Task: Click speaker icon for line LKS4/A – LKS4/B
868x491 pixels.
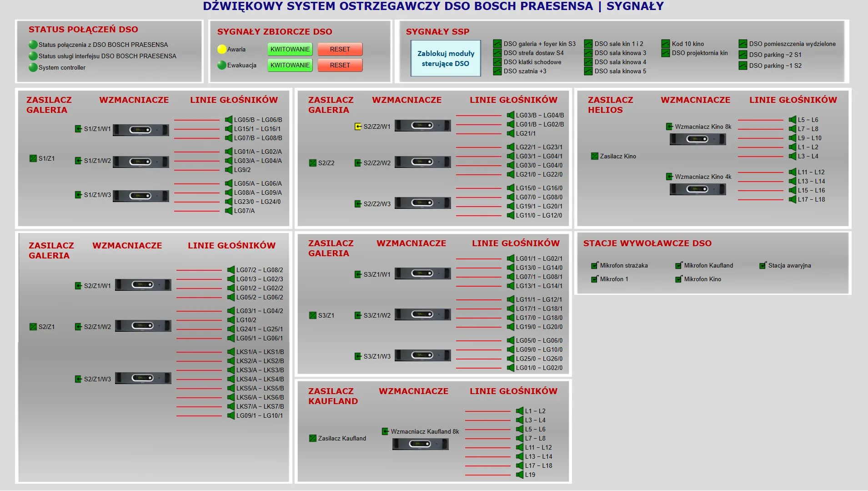Action: [231, 379]
